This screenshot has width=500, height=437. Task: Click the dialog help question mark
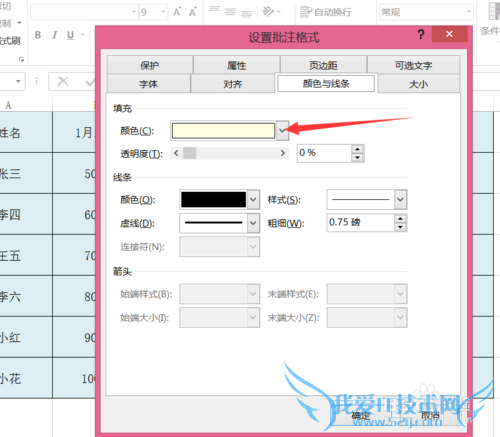coord(421,34)
